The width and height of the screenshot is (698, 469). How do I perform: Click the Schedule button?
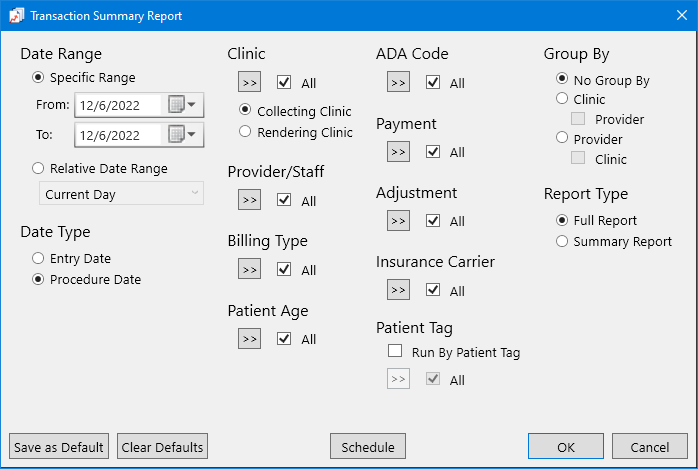pyautogui.click(x=367, y=447)
